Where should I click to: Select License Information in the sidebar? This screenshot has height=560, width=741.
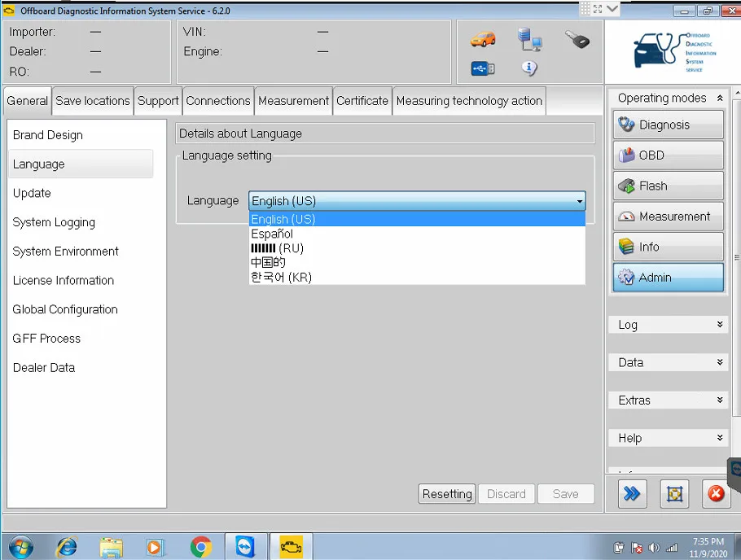click(x=81, y=280)
